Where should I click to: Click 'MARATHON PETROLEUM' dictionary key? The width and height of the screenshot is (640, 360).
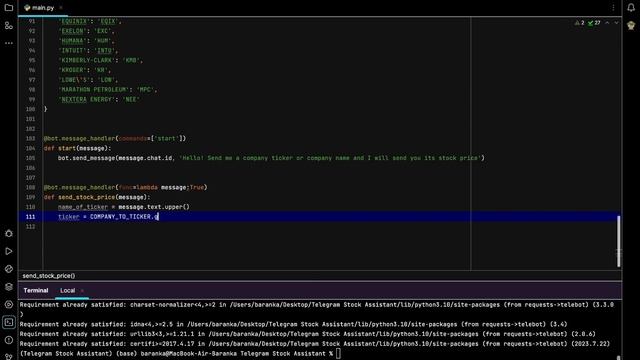click(x=93, y=89)
